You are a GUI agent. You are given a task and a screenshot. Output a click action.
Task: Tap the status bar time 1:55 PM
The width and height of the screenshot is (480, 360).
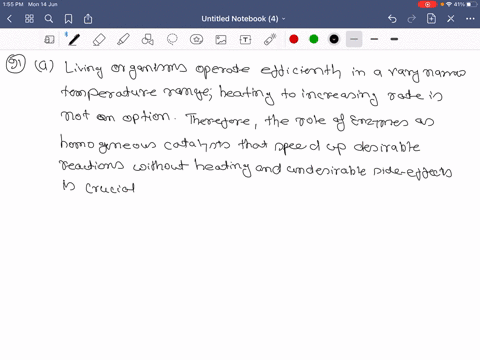point(13,4)
